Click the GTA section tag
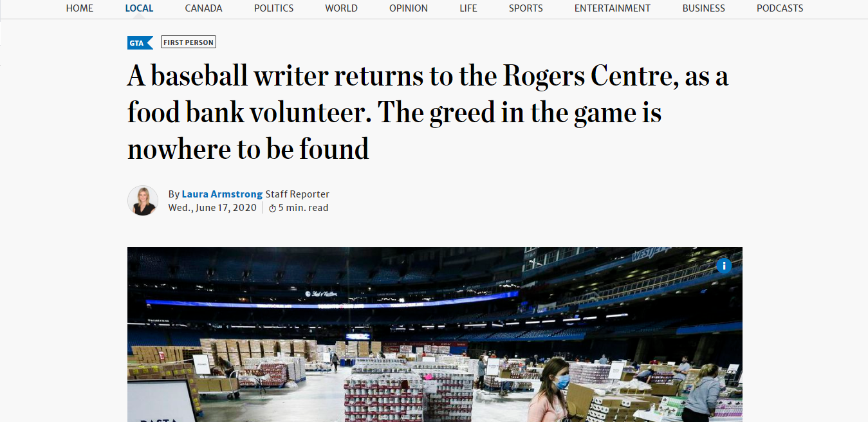This screenshot has width=868, height=422. [x=139, y=43]
